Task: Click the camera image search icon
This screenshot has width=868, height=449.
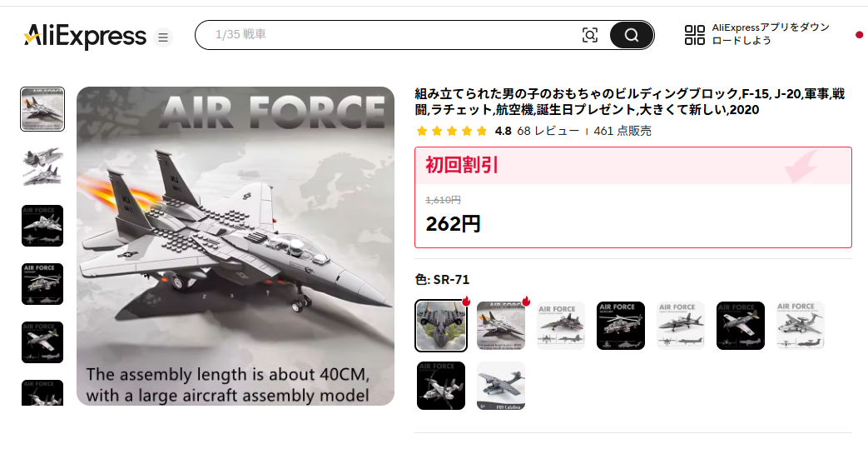Action: 590,35
